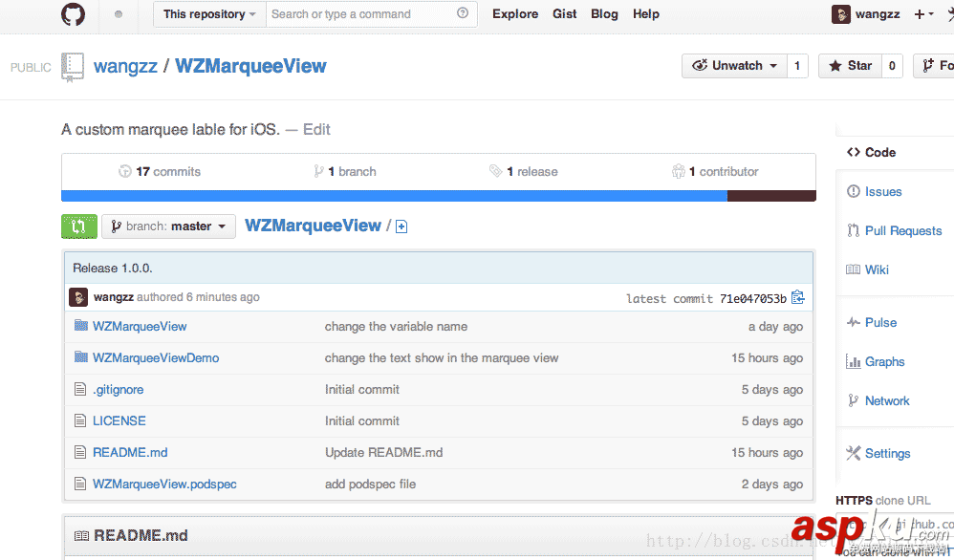Open the GitHub Octocat logo home
This screenshot has height=560, width=954.
(73, 14)
